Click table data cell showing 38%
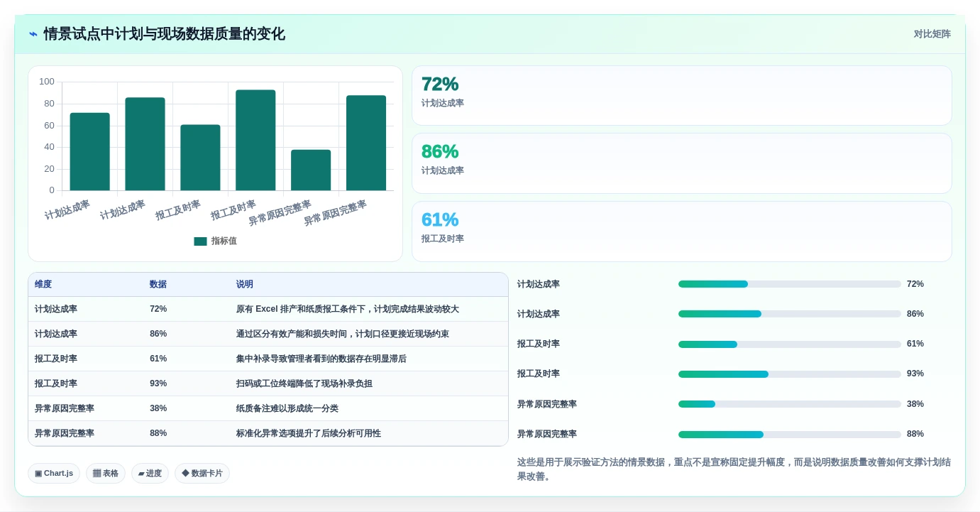This screenshot has height=512, width=980. [x=158, y=408]
